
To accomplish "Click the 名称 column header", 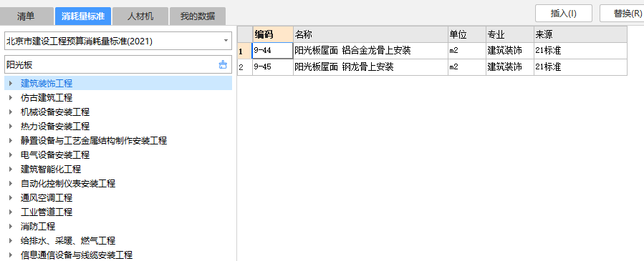I will [370, 34].
